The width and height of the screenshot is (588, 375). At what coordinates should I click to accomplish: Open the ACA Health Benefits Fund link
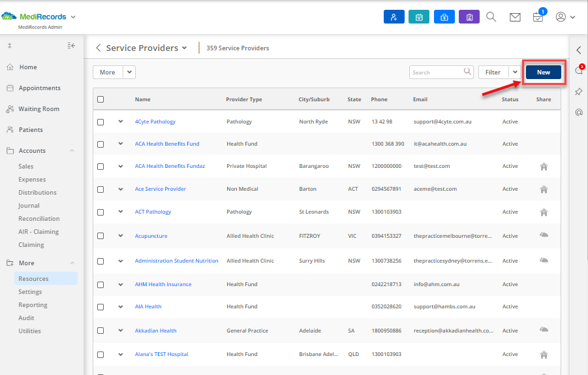(167, 144)
